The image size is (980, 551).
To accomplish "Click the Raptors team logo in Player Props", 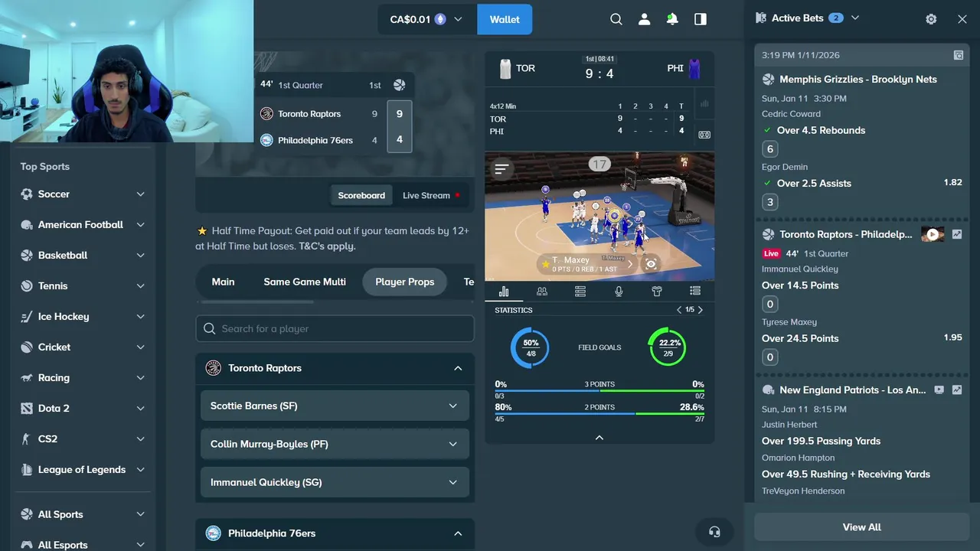I will click(214, 368).
